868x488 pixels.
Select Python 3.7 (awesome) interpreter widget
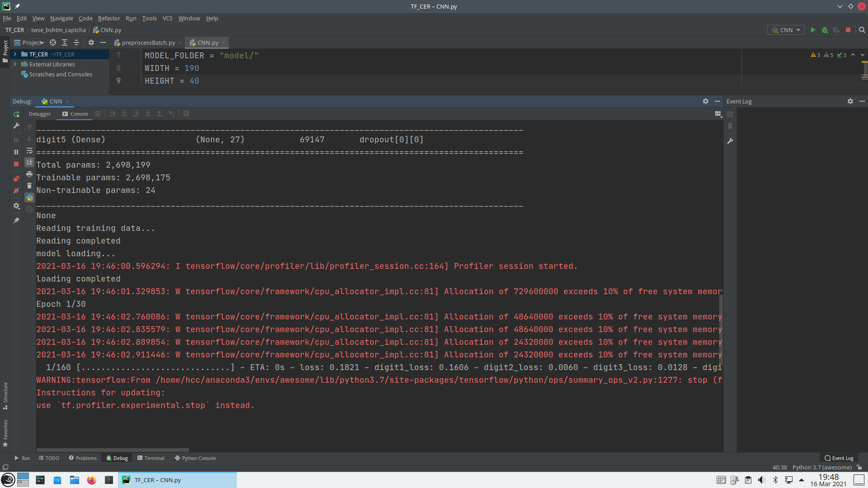(x=822, y=467)
